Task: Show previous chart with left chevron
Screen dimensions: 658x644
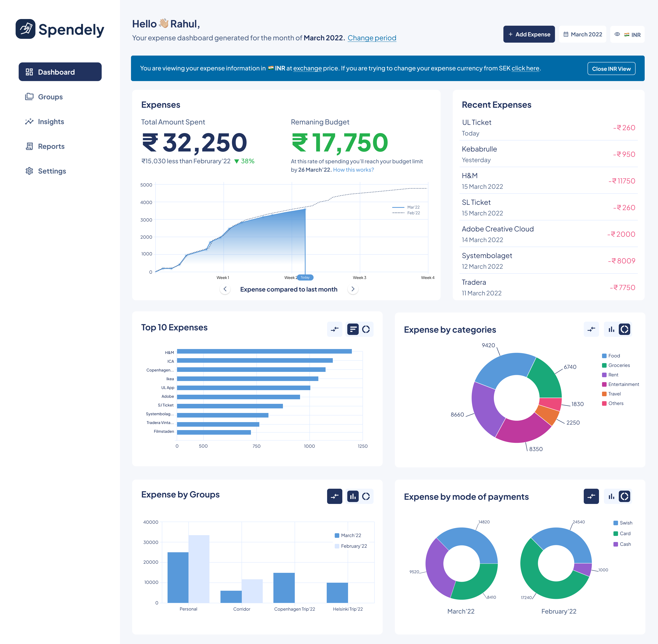Action: (x=225, y=289)
